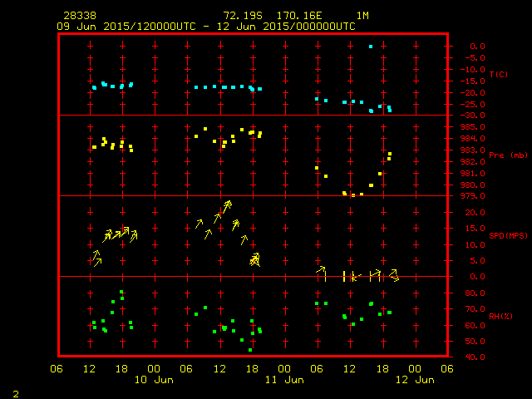Select the 11 Jun date label
The height and width of the screenshot is (399, 532).
point(284,380)
